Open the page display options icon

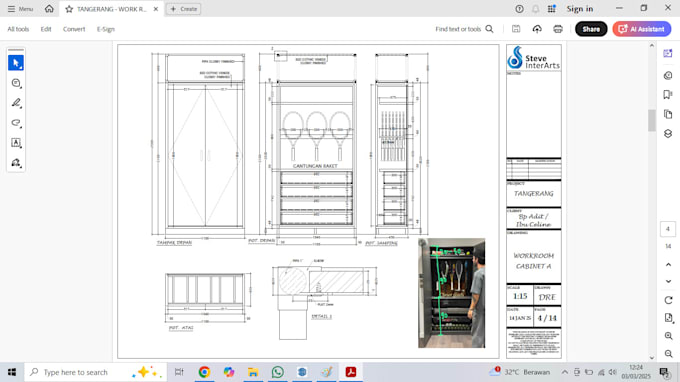point(668,318)
